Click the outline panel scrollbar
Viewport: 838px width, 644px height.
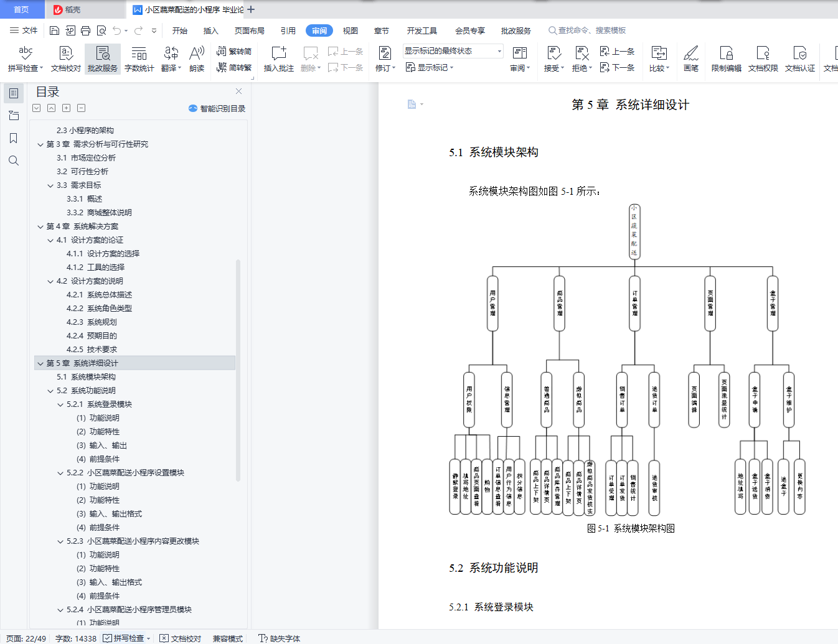pyautogui.click(x=238, y=370)
